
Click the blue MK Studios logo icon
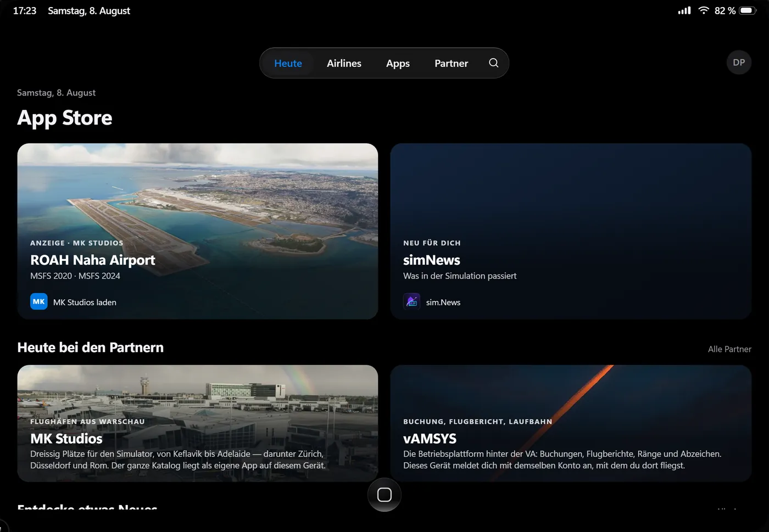39,301
